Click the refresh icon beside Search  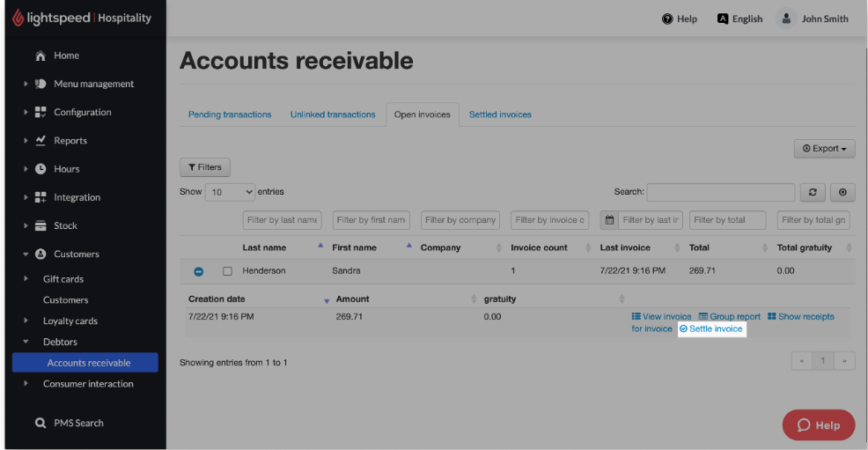812,192
